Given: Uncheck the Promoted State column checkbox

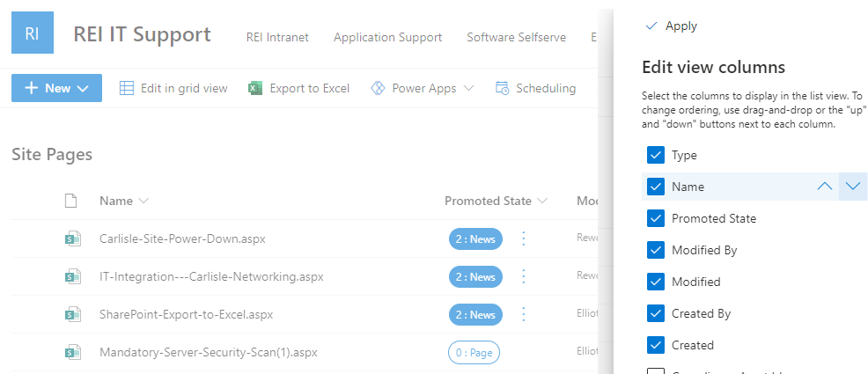Looking at the screenshot, I should (655, 218).
